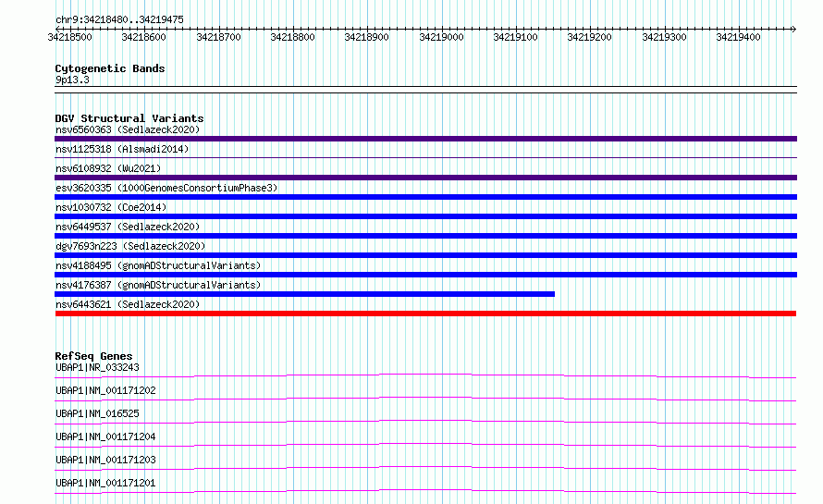Click the magenta line under UBAP1|NM_001171204
Image resolution: width=823 pixels, height=504 pixels.
coord(425,445)
